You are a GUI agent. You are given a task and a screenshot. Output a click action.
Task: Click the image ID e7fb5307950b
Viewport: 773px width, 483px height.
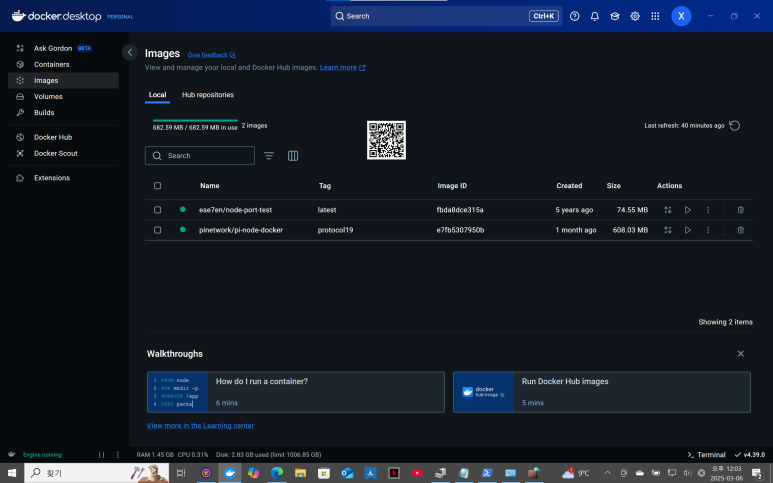[460, 230]
